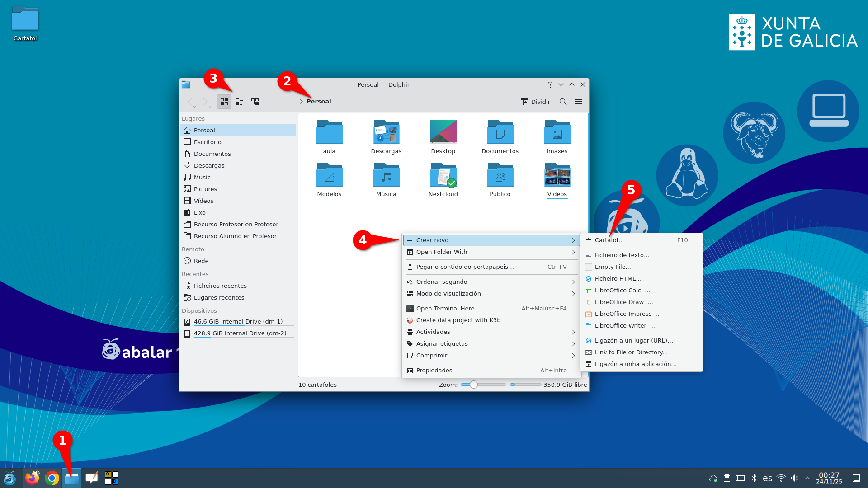
Task: Launch Firefox from the taskbar
Action: pos(32,478)
